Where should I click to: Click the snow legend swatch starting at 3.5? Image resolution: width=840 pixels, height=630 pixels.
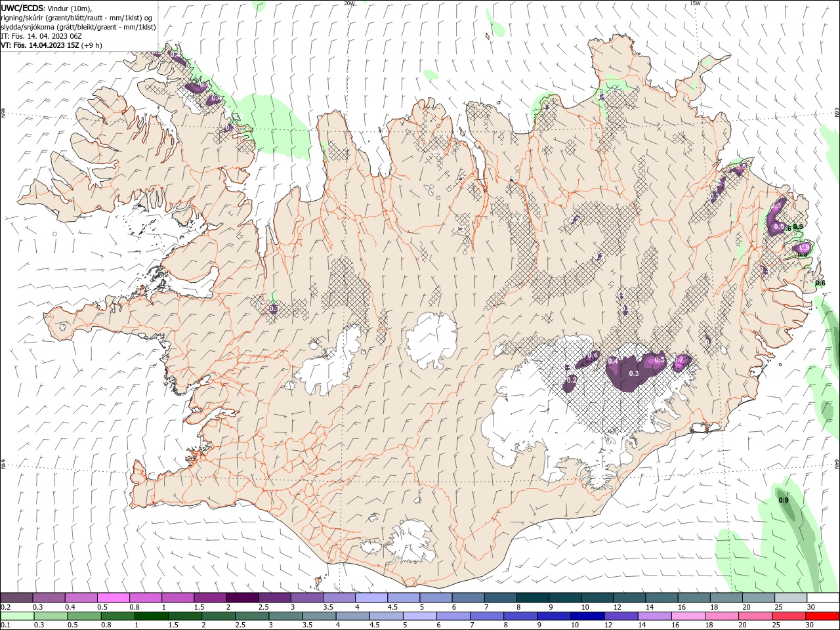pos(339,598)
